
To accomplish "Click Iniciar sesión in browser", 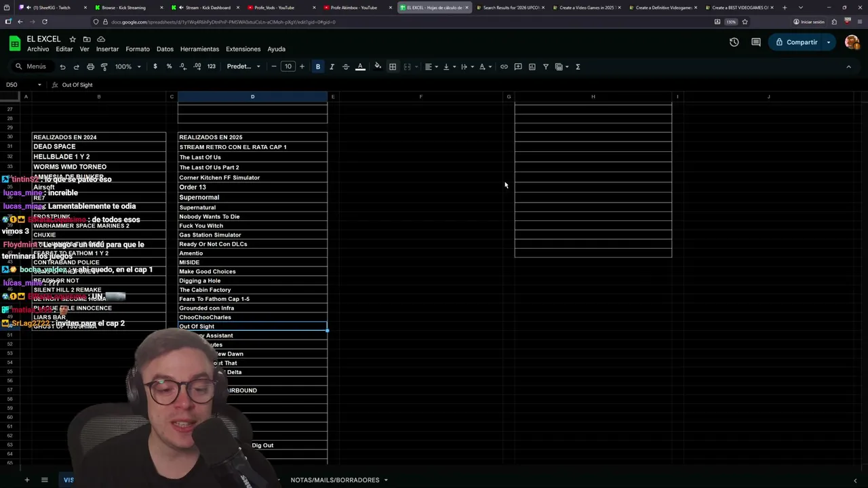I will click(809, 22).
